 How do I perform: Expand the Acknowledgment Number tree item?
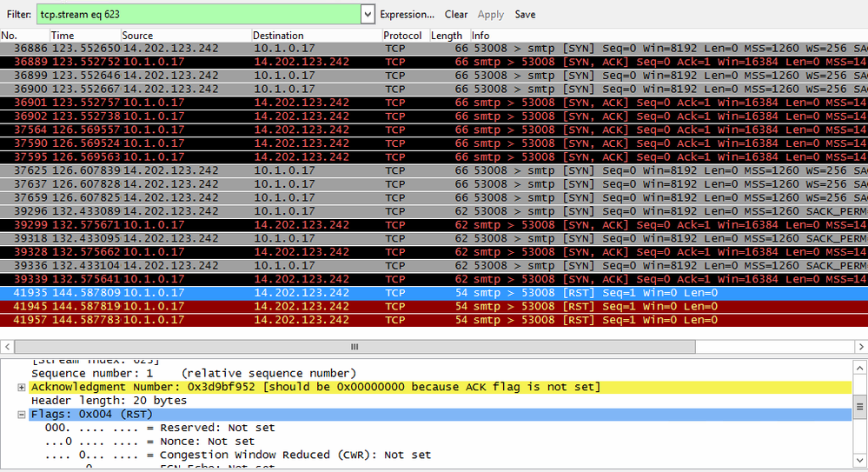point(22,387)
